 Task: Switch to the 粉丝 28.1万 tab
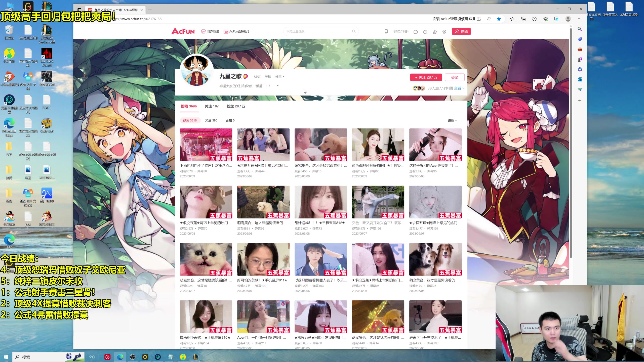[x=236, y=106]
